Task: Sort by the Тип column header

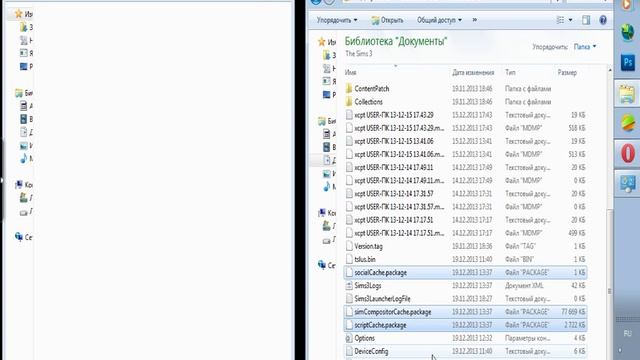Action: click(510, 73)
